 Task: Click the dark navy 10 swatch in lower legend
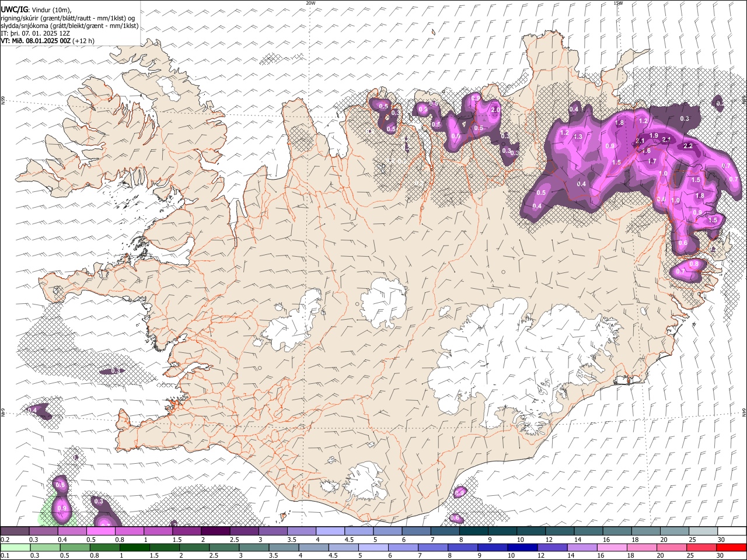tap(522, 547)
